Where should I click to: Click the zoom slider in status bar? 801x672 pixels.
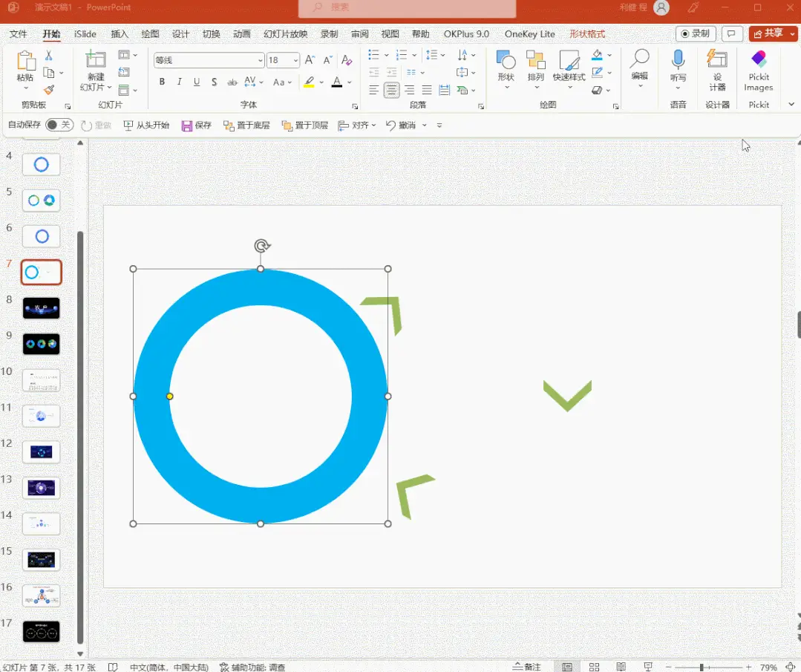702,667
